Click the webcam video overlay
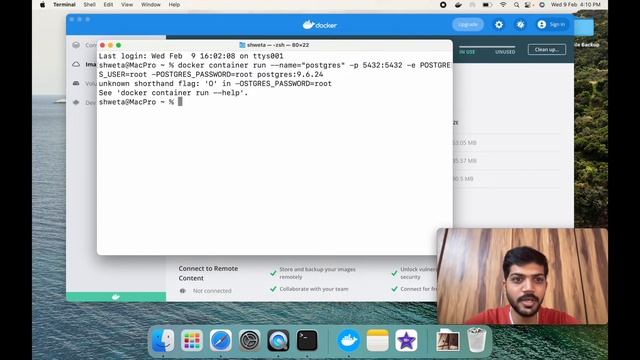This screenshot has width=640, height=360. coord(522,276)
